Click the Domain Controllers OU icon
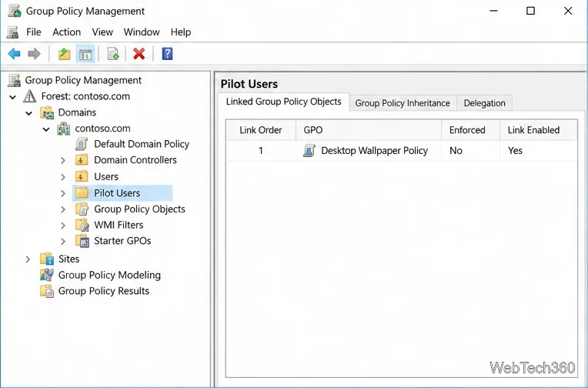 (82, 160)
